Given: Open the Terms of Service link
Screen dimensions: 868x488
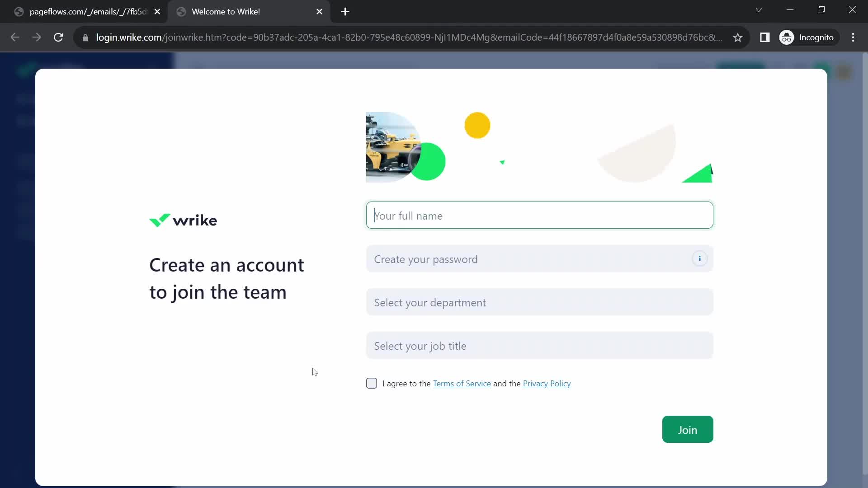Looking at the screenshot, I should point(462,384).
